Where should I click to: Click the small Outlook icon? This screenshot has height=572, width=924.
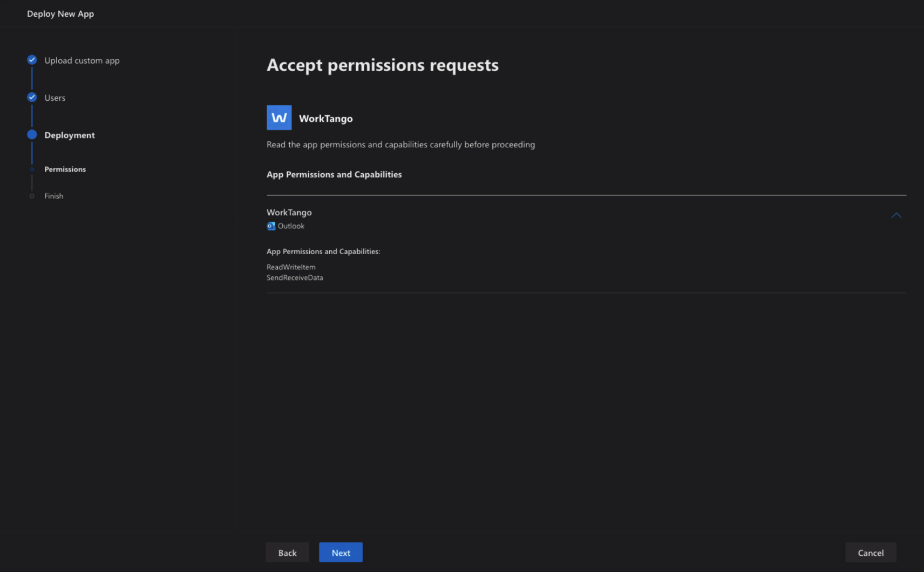click(x=271, y=226)
